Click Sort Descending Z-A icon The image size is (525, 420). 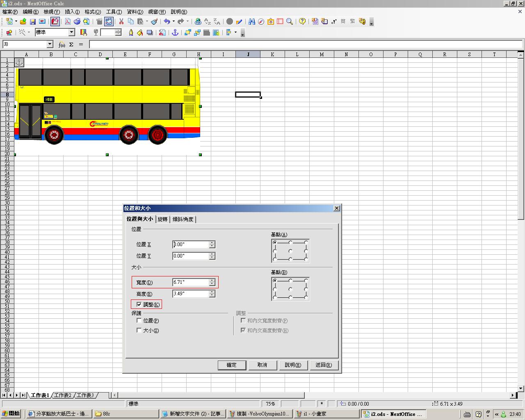click(x=217, y=21)
